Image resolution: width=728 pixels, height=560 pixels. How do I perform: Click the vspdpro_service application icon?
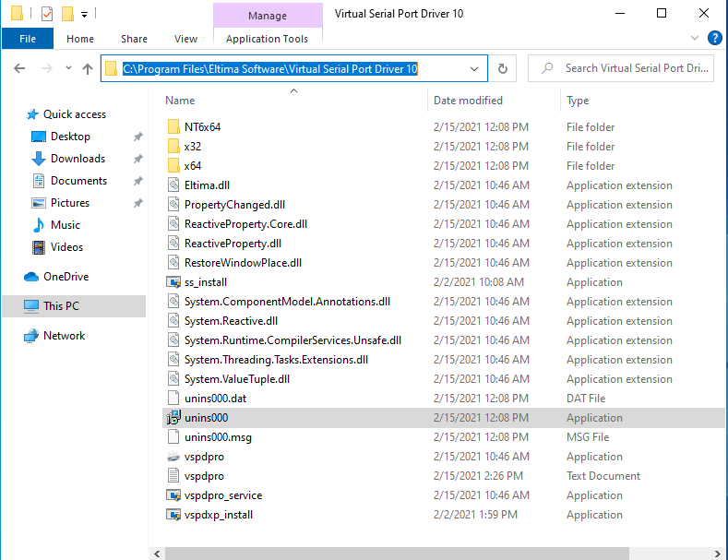pos(173,495)
